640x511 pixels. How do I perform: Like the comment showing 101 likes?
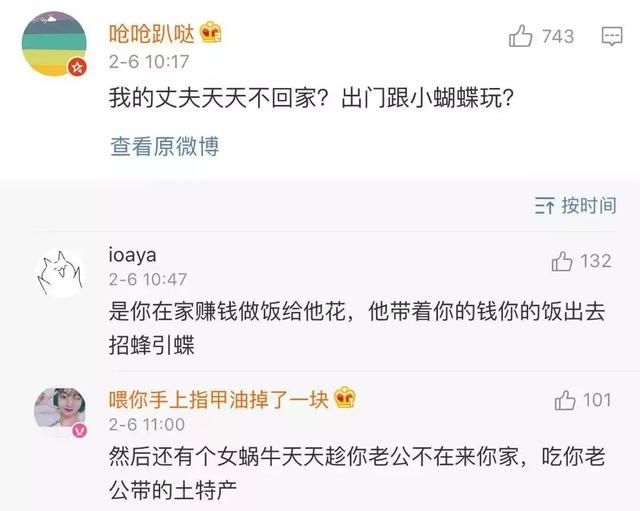tap(565, 401)
